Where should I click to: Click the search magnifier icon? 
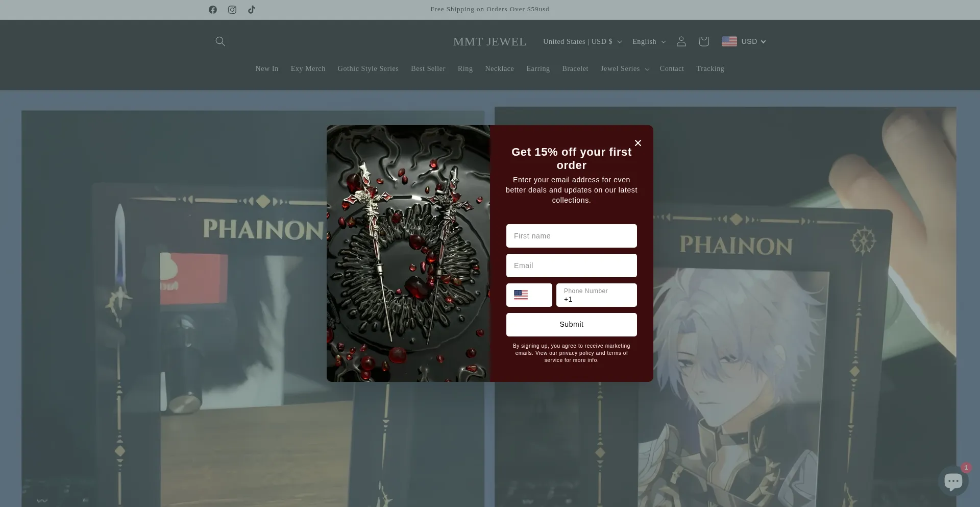[x=220, y=41]
